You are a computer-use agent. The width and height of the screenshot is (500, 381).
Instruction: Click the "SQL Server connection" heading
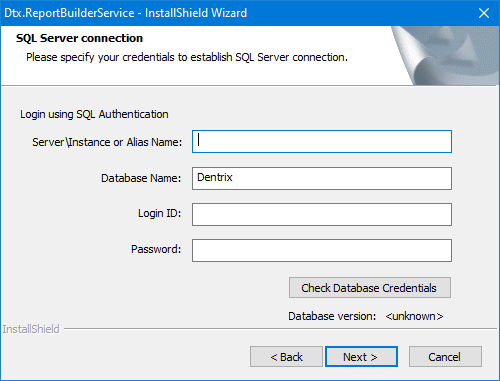click(79, 38)
